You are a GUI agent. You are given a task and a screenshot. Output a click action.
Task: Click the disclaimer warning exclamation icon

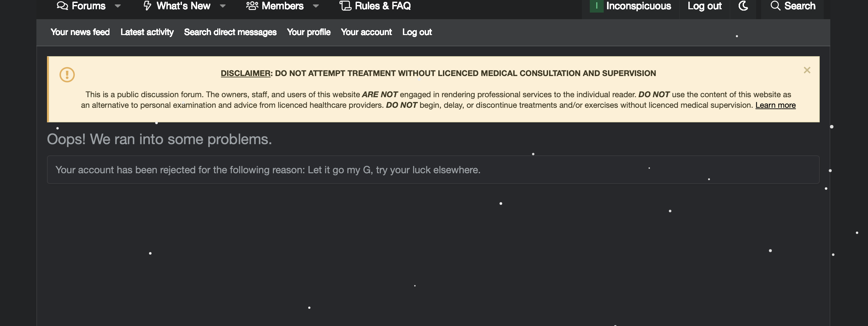(x=67, y=74)
